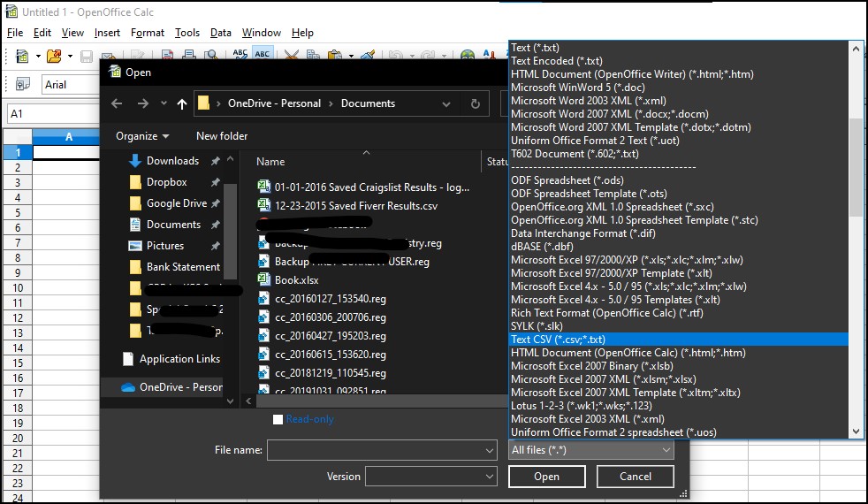Click the Cancel button

[x=635, y=477]
